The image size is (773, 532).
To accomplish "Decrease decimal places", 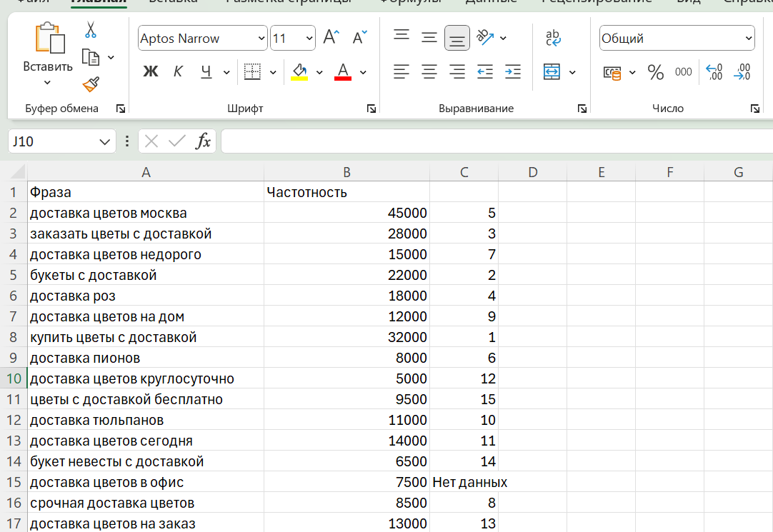I will pos(742,72).
